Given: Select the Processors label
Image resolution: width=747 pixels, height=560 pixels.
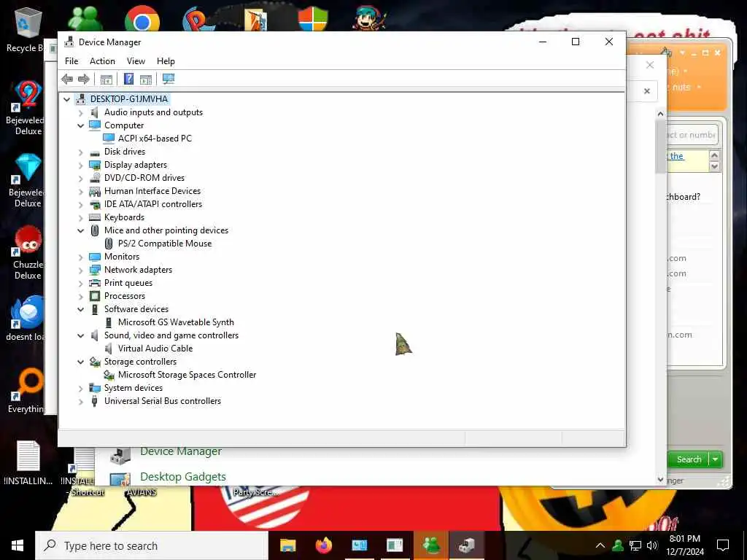Looking at the screenshot, I should coord(125,296).
